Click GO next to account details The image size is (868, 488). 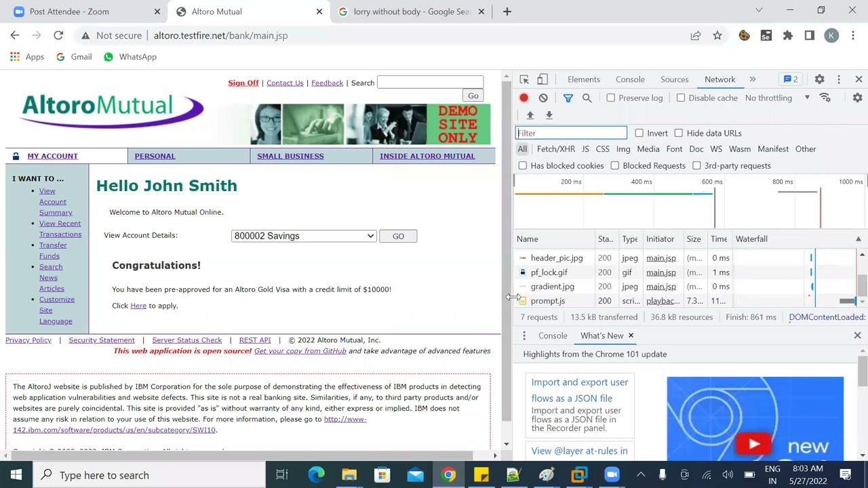click(398, 236)
